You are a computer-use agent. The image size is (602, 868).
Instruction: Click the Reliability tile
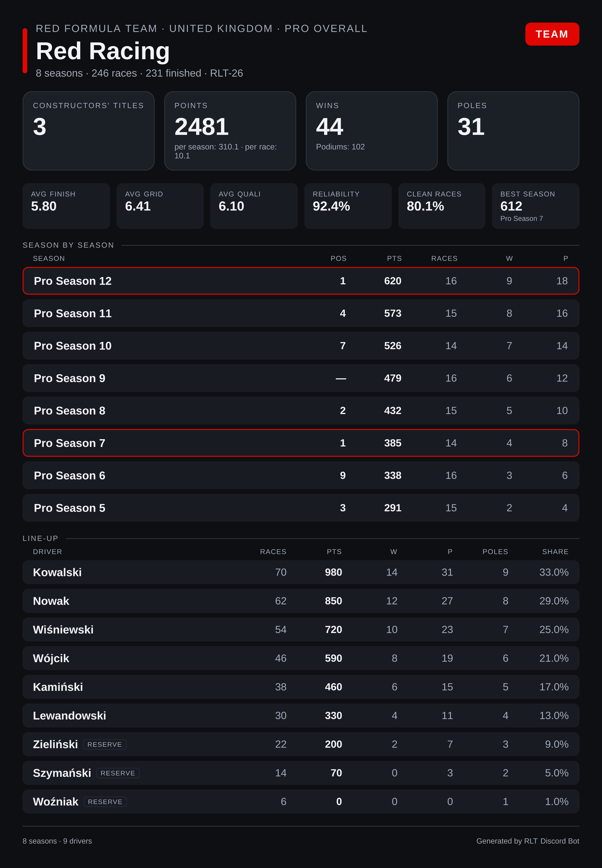click(x=348, y=206)
